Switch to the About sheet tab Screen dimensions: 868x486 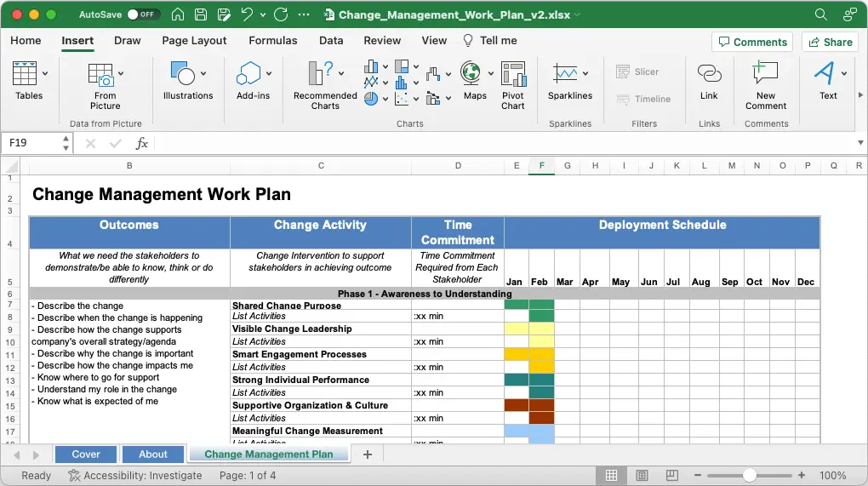(x=153, y=455)
